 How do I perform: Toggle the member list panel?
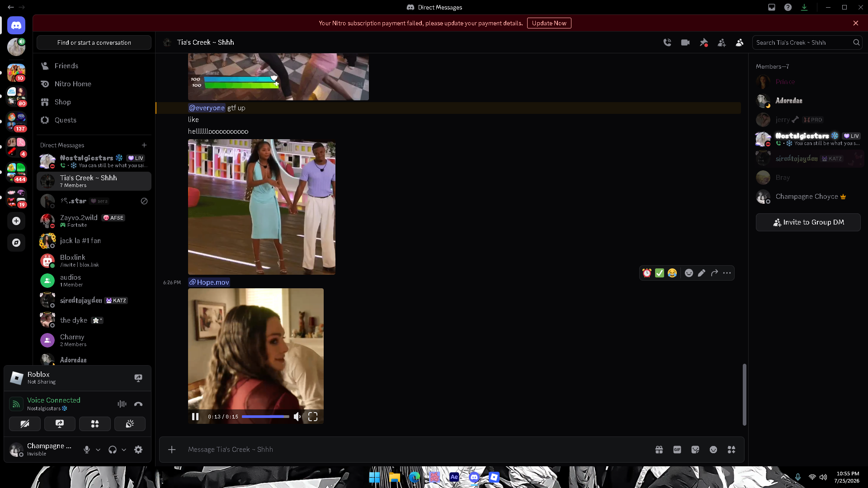[740, 42]
